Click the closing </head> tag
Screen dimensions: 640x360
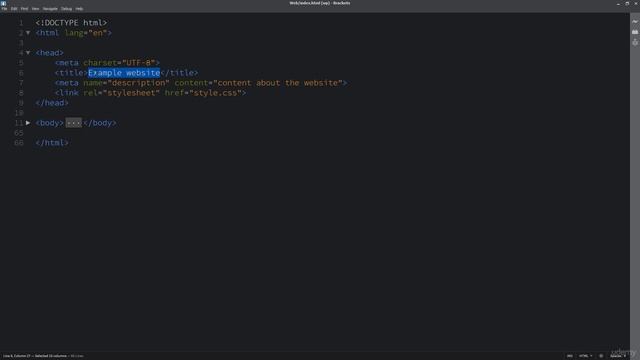52,103
